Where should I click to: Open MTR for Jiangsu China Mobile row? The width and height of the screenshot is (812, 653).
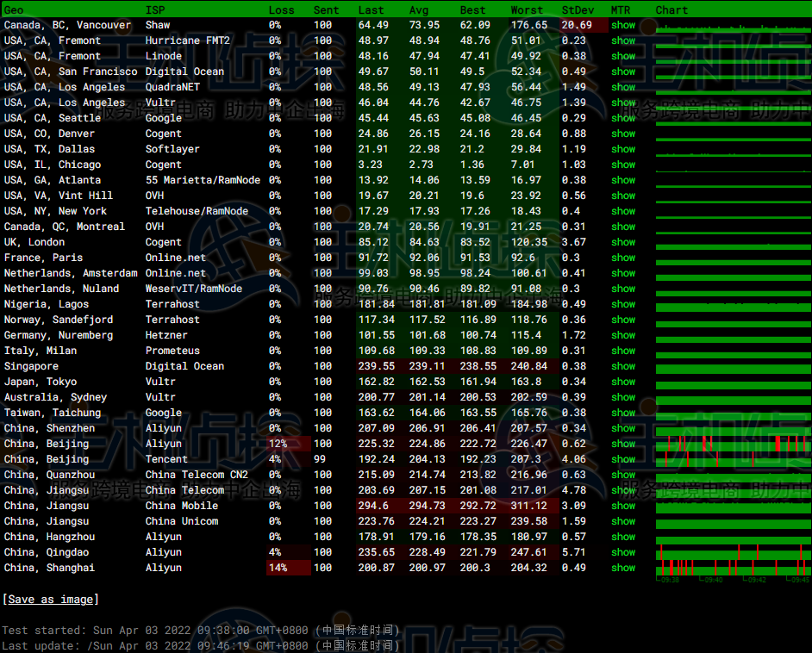(622, 506)
